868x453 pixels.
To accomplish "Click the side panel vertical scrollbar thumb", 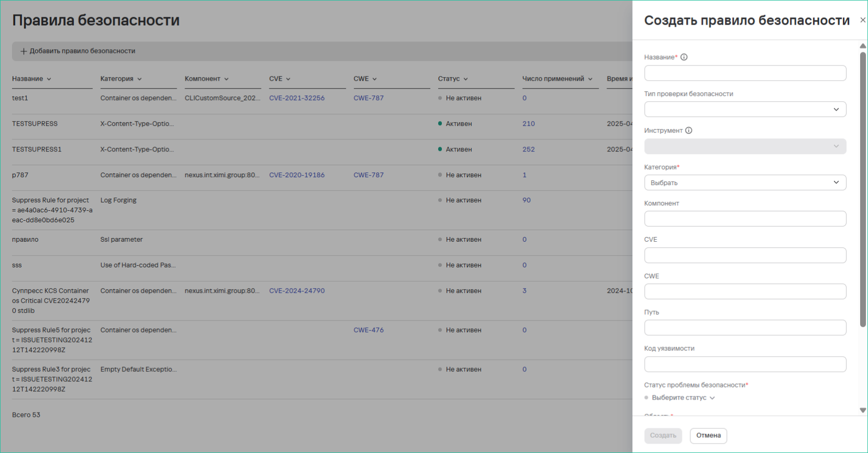I will coord(863,189).
